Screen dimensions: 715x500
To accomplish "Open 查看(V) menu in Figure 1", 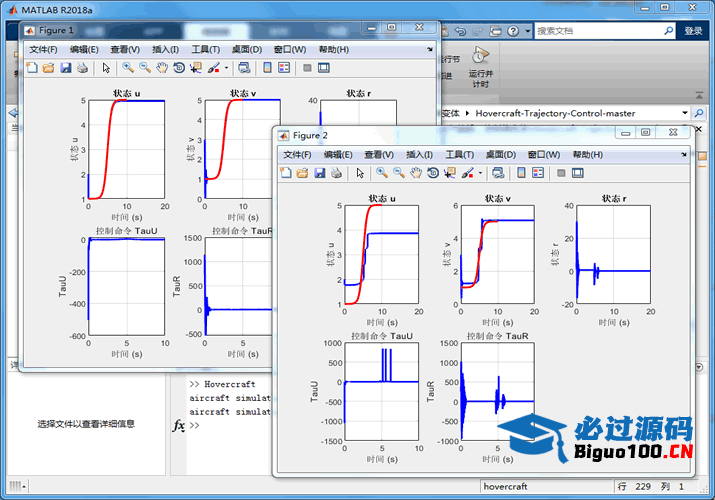I will pos(125,50).
